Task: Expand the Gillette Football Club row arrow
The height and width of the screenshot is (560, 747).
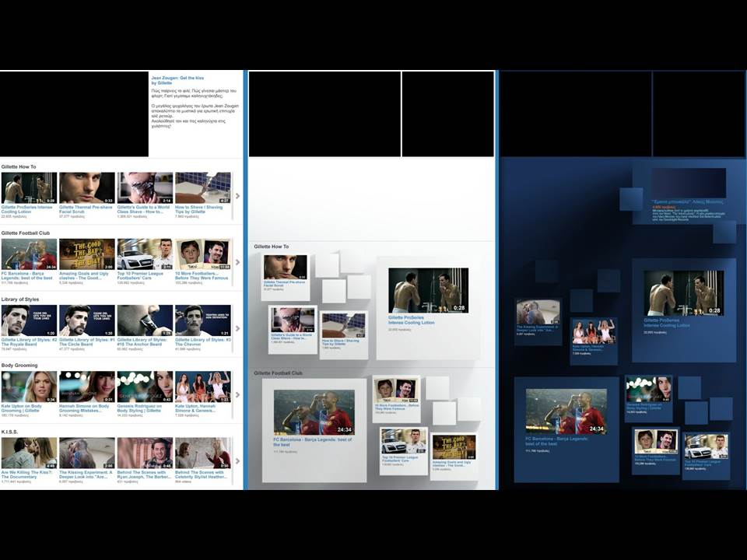Action: tap(237, 262)
